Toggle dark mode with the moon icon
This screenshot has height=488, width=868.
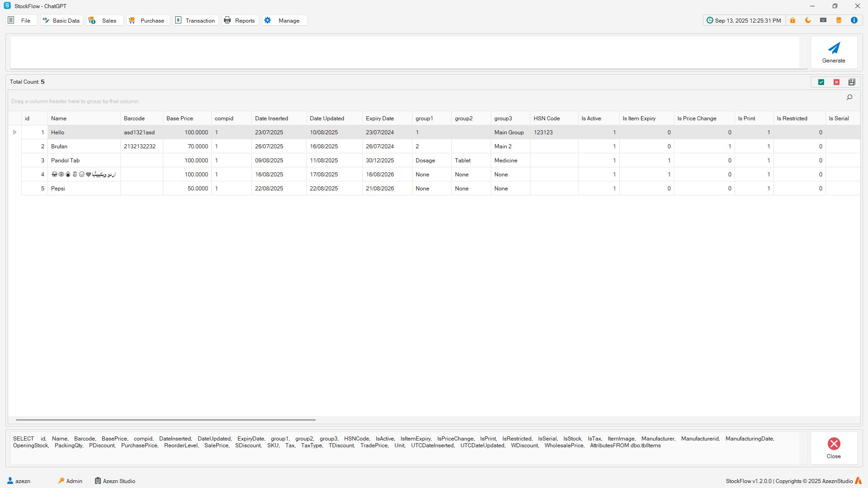point(808,20)
